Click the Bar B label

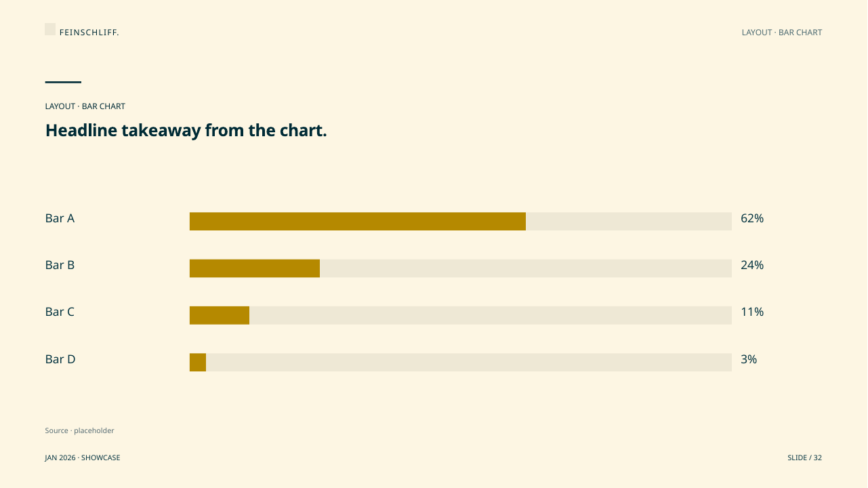[x=60, y=265]
